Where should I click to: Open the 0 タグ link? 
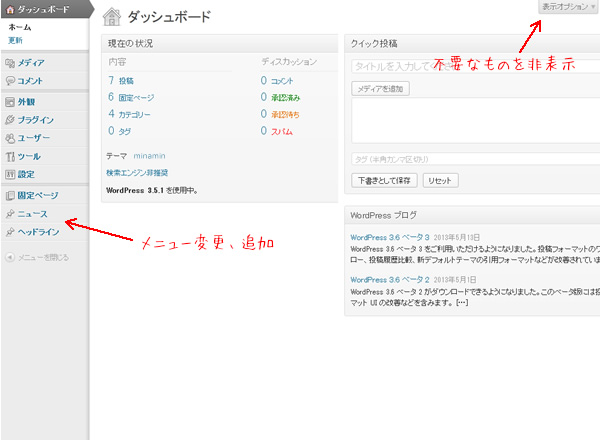point(119,131)
